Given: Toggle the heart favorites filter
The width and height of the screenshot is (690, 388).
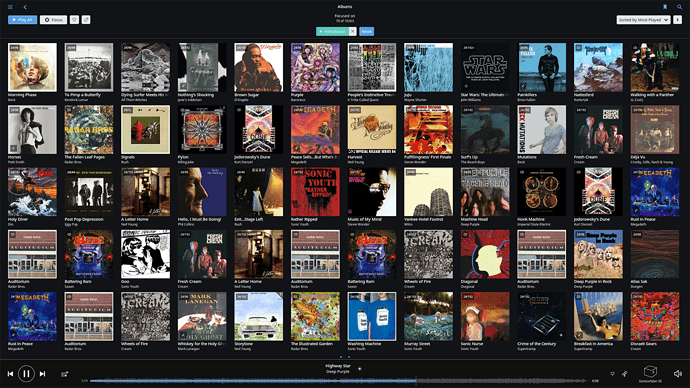Looking at the screenshot, I should pos(74,20).
